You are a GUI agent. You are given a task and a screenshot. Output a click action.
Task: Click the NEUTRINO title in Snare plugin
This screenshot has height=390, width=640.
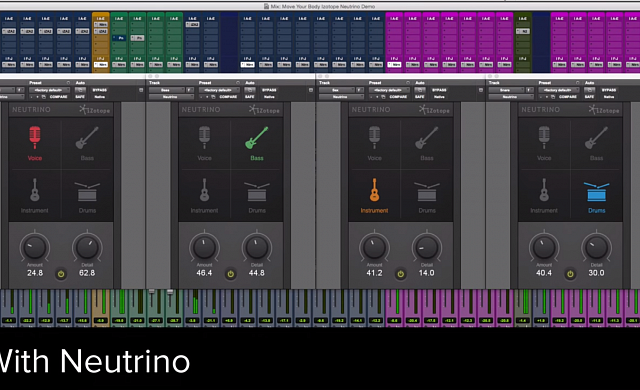540,109
